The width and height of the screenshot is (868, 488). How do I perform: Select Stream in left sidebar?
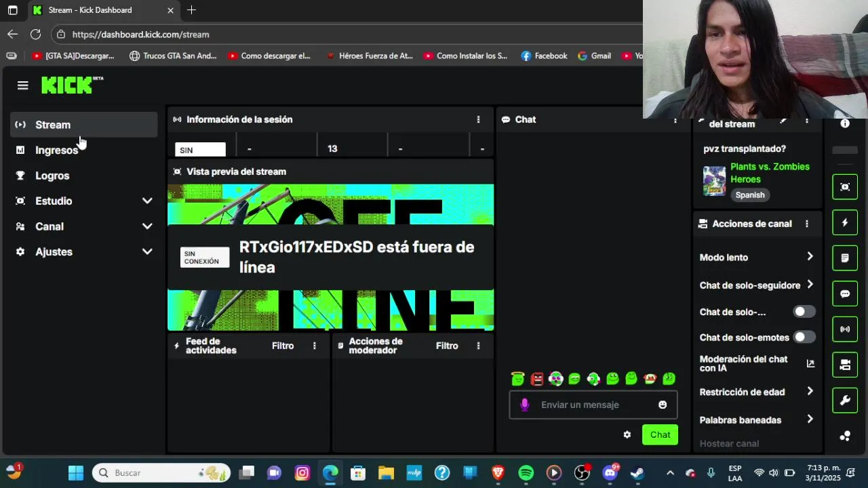tap(84, 125)
